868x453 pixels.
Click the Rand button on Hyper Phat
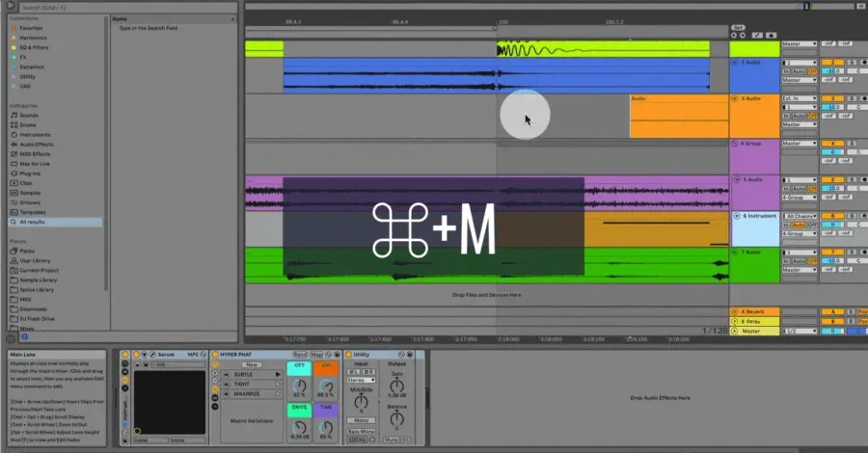pos(300,355)
